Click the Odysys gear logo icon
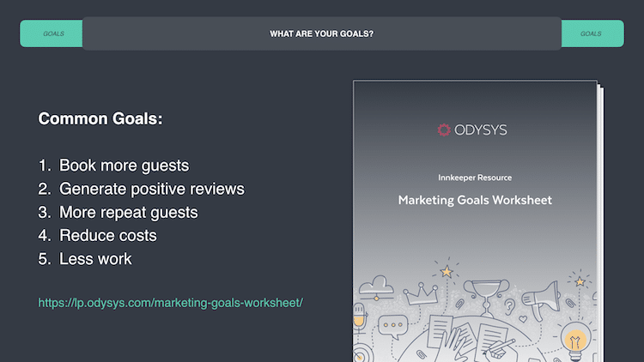The width and height of the screenshot is (644, 362). click(444, 130)
